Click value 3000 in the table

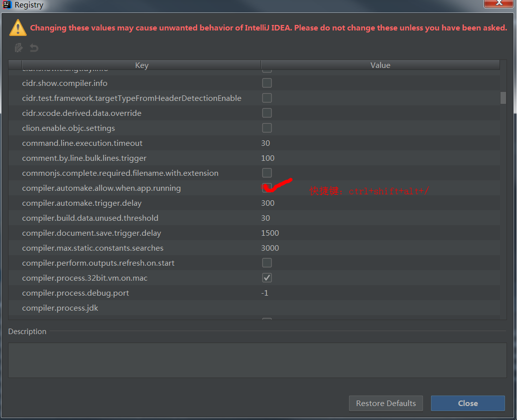270,248
